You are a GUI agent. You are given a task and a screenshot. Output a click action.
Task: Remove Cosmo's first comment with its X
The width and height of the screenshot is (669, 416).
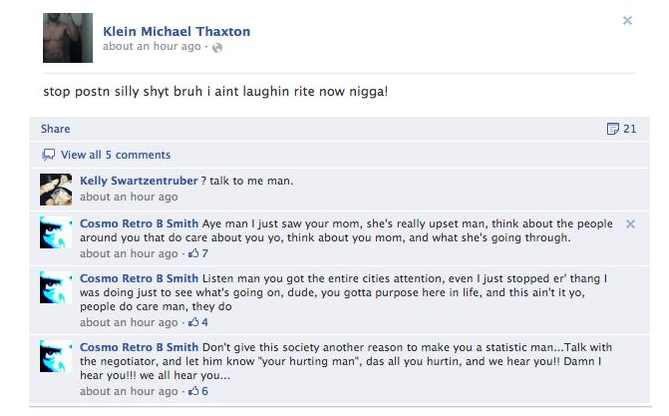click(x=630, y=224)
